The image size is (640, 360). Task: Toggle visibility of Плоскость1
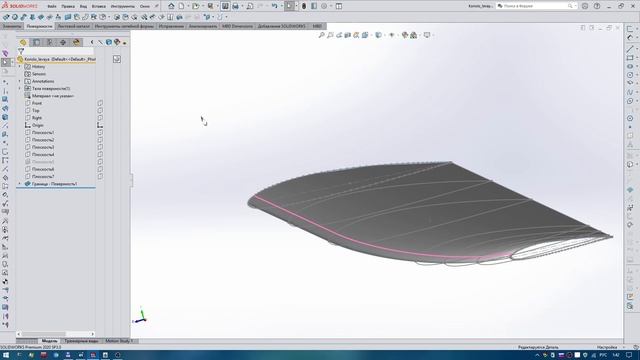point(100,133)
